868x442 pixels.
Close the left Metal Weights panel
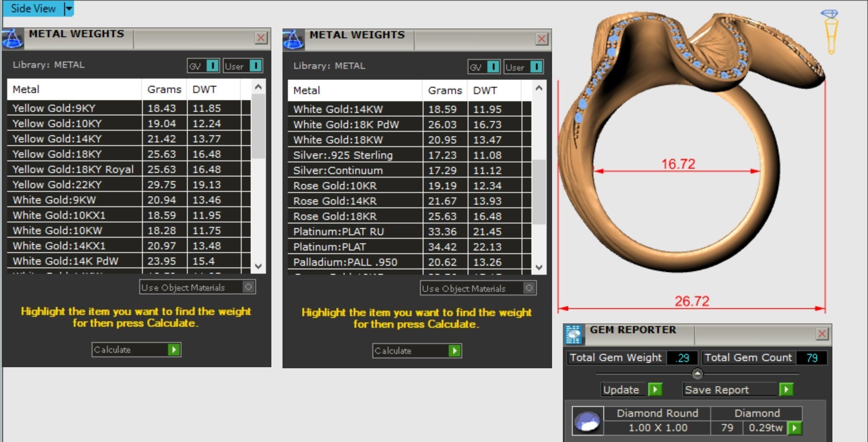tap(261, 37)
